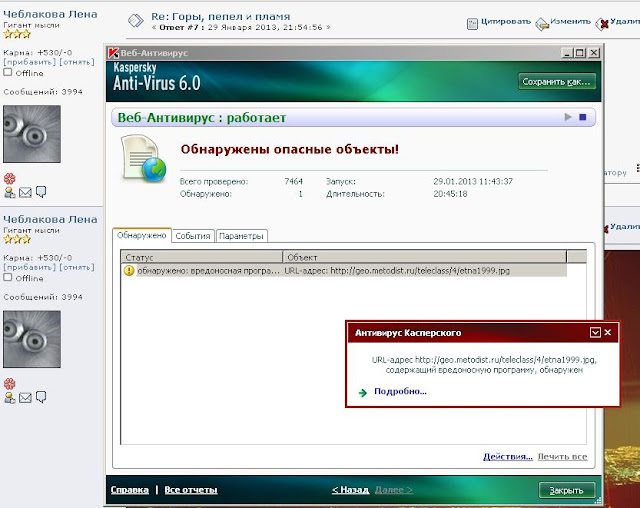
Task: Click first post's [прибавить] karma link
Action: (29, 62)
